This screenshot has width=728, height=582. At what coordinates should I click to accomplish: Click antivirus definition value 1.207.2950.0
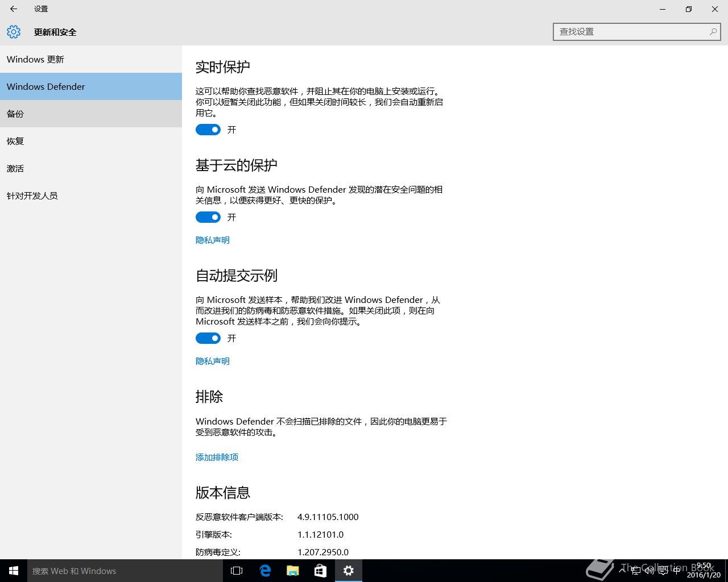tap(323, 552)
